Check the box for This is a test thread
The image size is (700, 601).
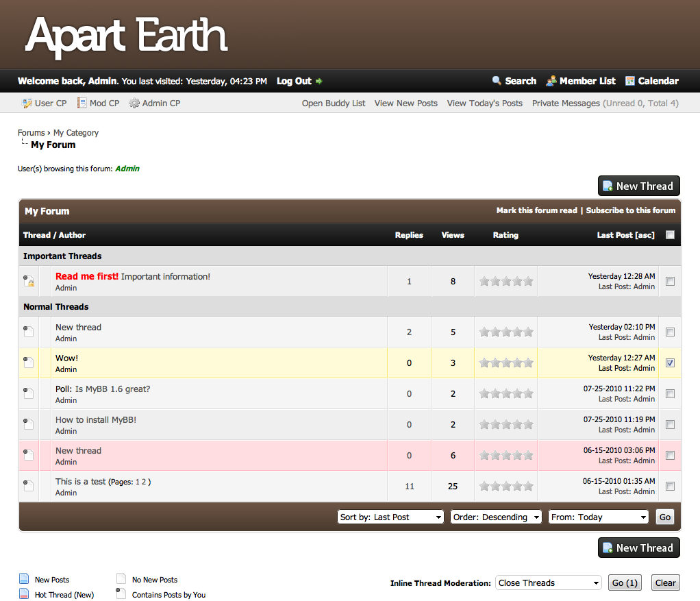(x=670, y=487)
